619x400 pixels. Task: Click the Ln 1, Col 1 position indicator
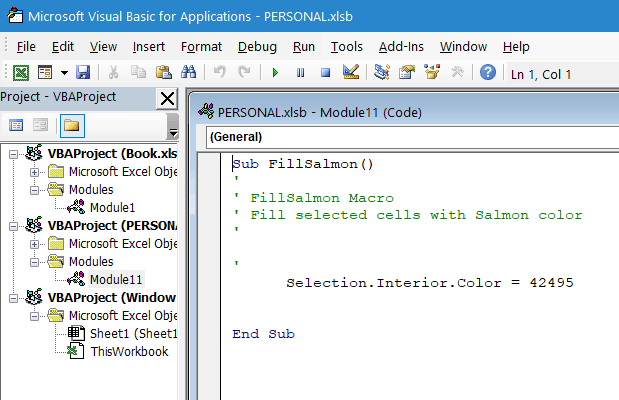click(540, 75)
